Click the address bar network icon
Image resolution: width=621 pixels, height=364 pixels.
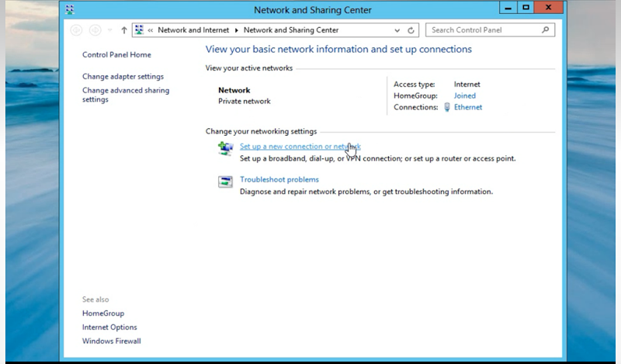(140, 30)
